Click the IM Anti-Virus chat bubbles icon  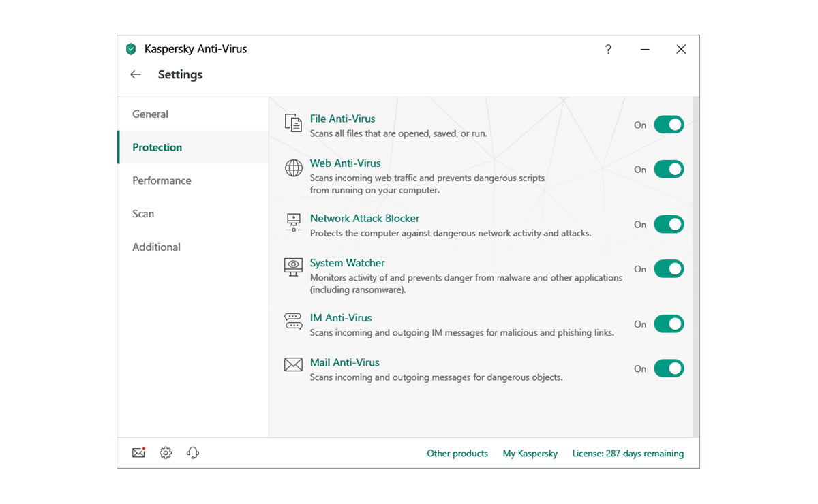(293, 321)
